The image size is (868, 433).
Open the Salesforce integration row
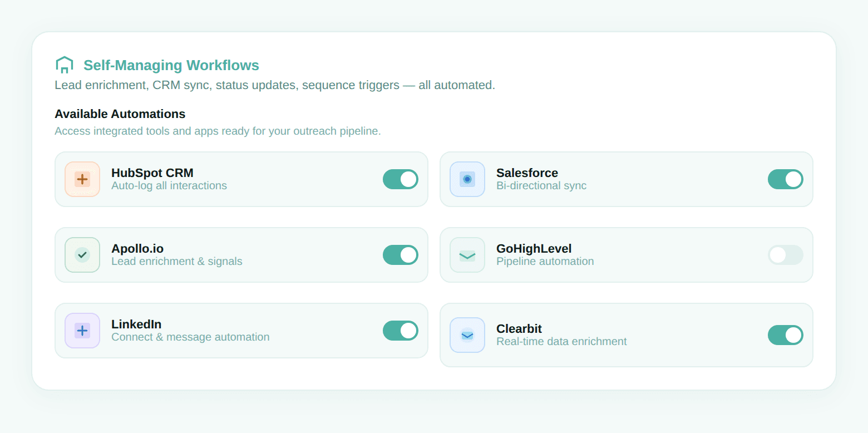point(626,179)
